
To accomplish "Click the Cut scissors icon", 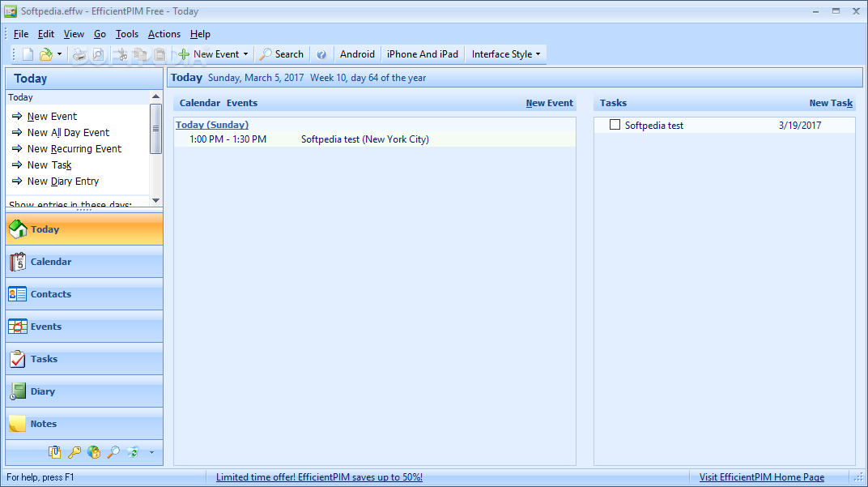I will point(121,54).
